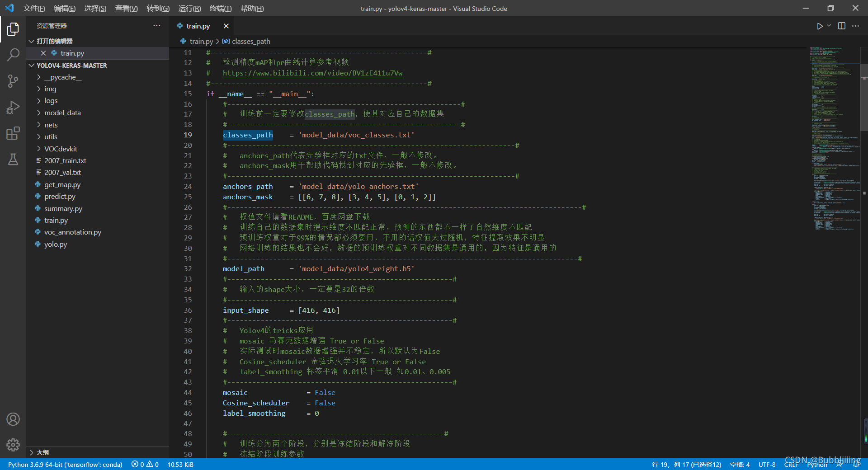Open the bilibili video link in comment
This screenshot has height=470, width=868.
(312, 73)
